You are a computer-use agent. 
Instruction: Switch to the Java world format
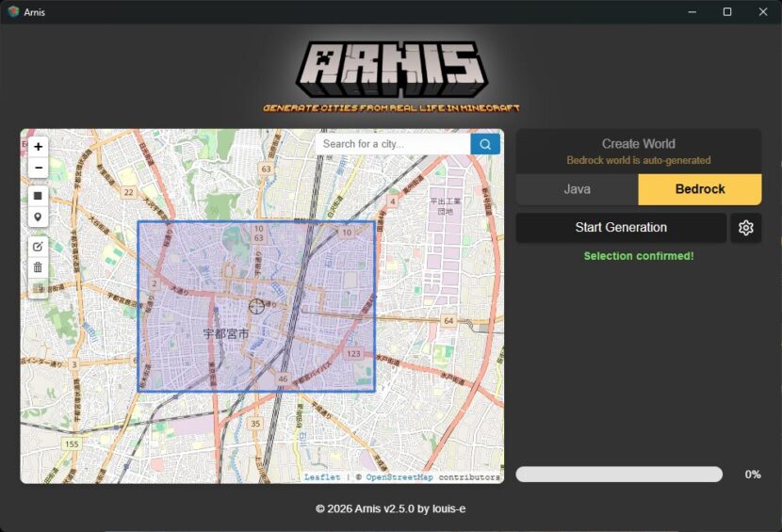point(577,189)
